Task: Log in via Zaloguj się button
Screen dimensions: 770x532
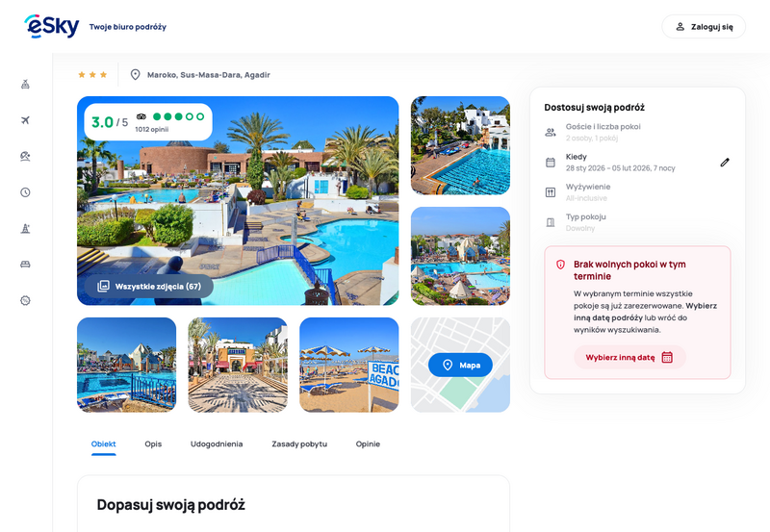Action: [704, 27]
